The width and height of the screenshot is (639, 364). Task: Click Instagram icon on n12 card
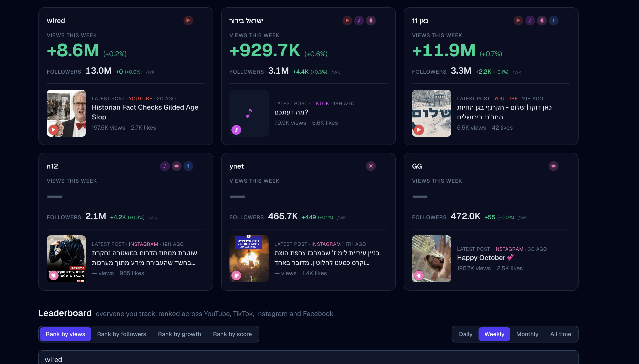coord(176,166)
